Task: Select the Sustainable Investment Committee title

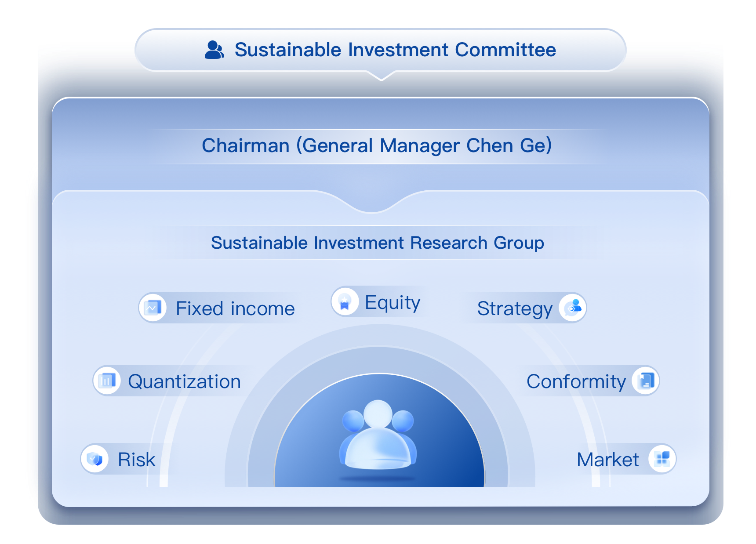Action: tap(395, 50)
